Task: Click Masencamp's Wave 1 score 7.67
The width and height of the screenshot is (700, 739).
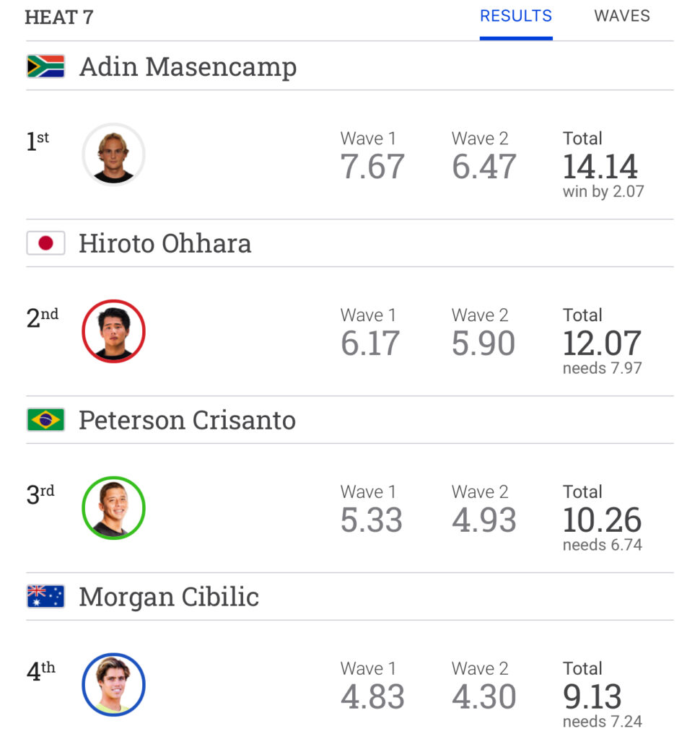Action: 372,167
